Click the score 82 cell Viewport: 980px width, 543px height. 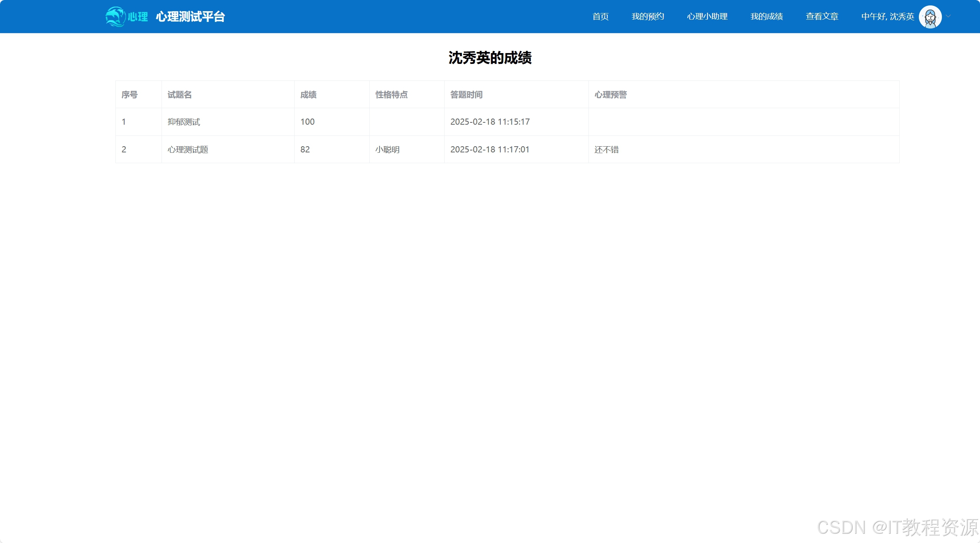point(305,150)
